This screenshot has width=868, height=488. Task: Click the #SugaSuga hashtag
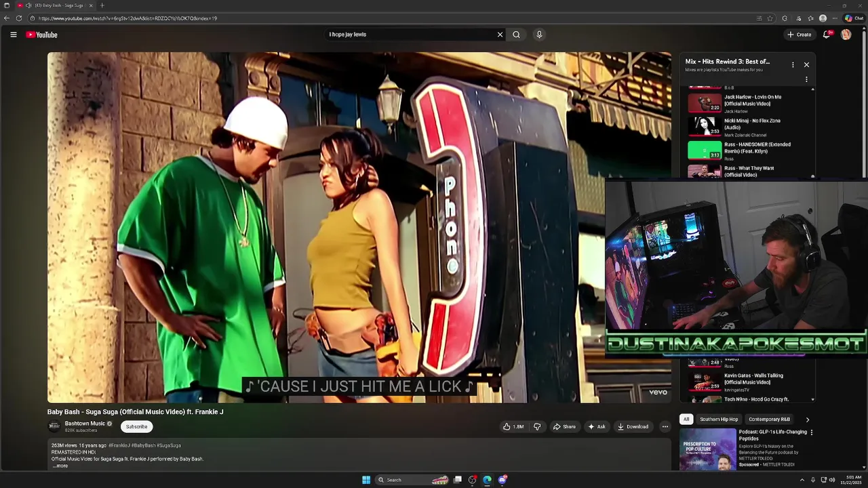[169, 445]
